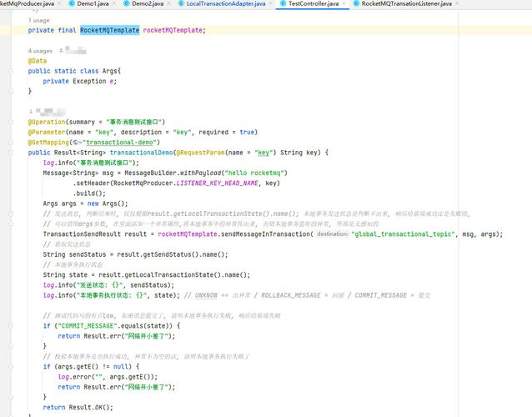Collapse the COMMIT_MESSAGE if-block fold marker
Viewport: 532px width, 417px height.
(11, 326)
